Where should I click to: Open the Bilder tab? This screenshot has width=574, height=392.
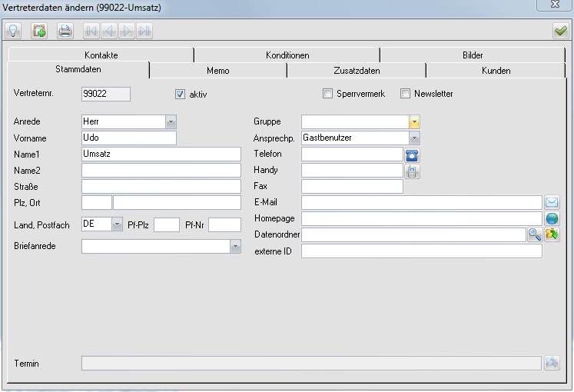pyautogui.click(x=473, y=55)
